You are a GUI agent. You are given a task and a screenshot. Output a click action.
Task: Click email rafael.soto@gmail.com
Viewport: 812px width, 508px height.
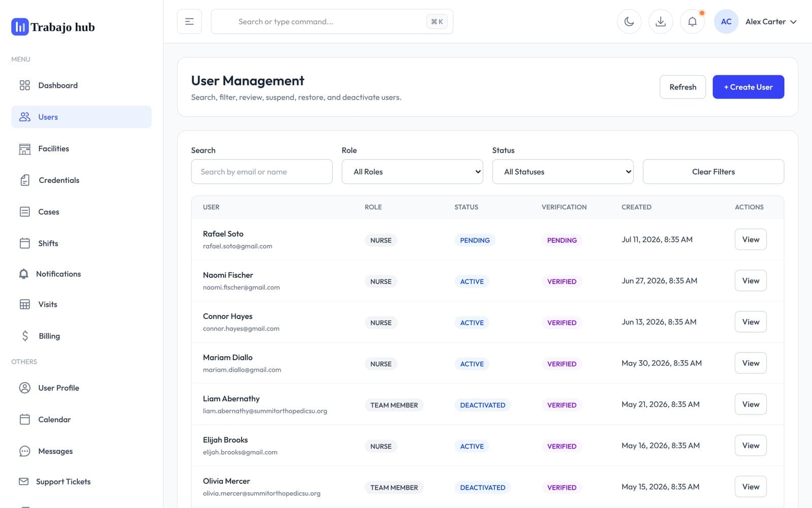238,246
